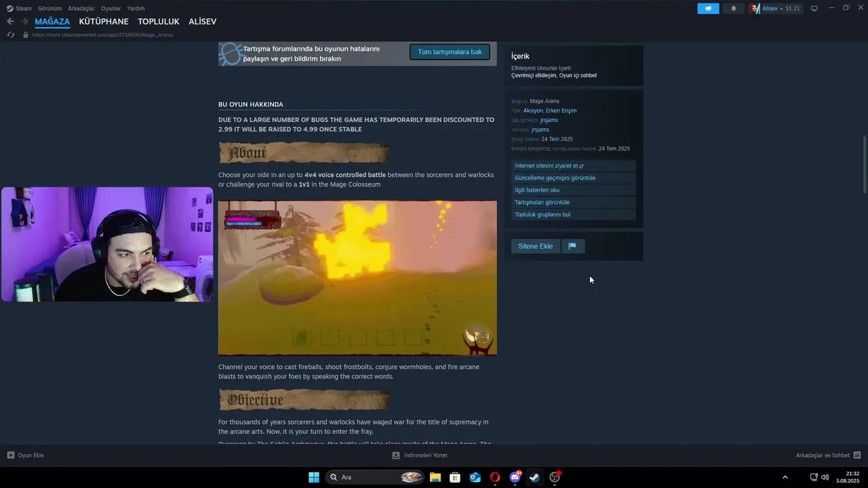Click the Objective parchment header image

tap(304, 400)
